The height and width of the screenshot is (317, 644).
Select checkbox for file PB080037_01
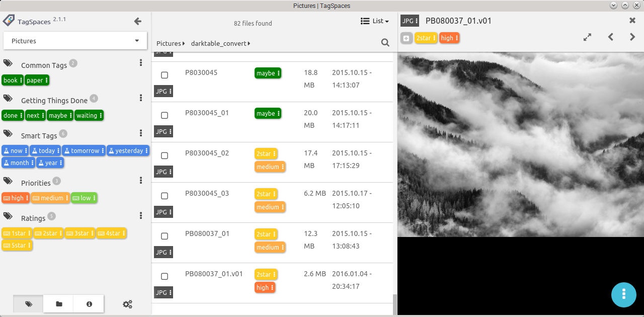coord(165,236)
